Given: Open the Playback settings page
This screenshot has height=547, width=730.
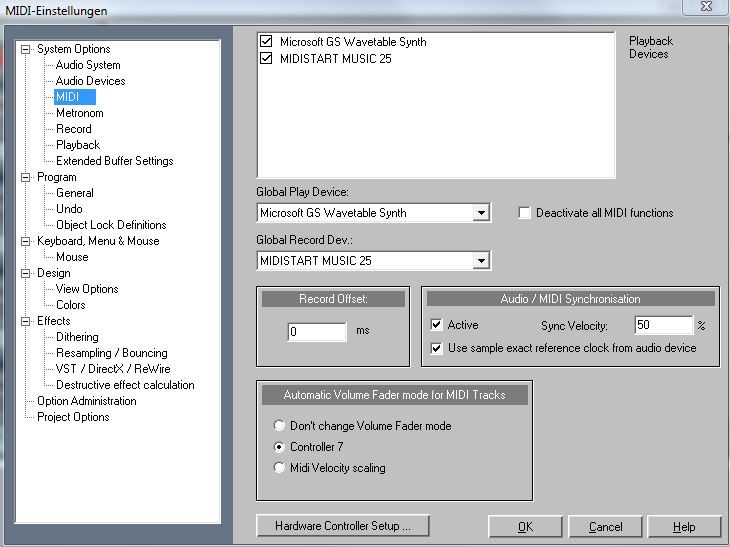Looking at the screenshot, I should coord(78,145).
